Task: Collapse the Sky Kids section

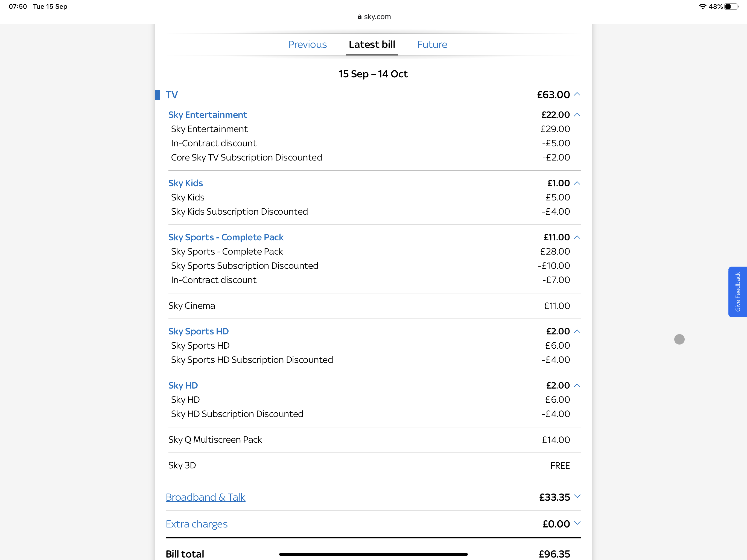Action: tap(577, 183)
